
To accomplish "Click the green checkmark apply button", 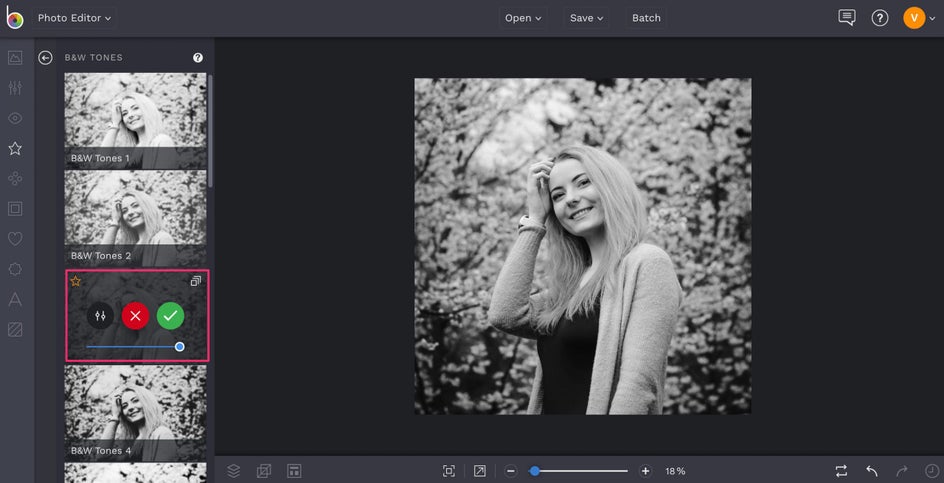I will point(170,316).
